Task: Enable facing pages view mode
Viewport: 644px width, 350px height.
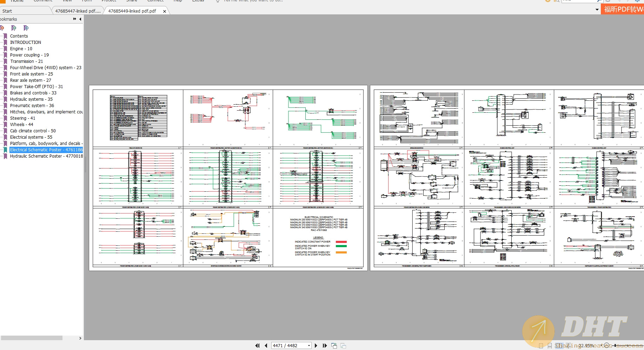Action: coord(559,346)
